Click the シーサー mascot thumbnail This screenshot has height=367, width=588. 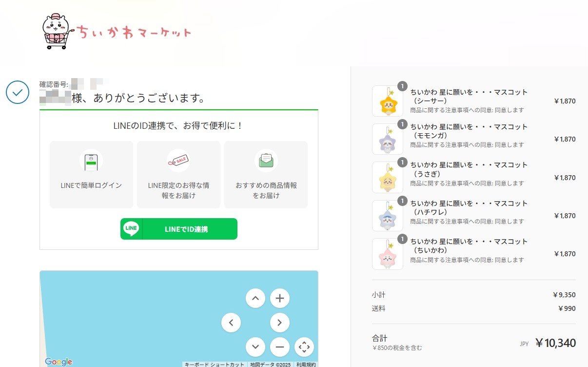point(388,101)
